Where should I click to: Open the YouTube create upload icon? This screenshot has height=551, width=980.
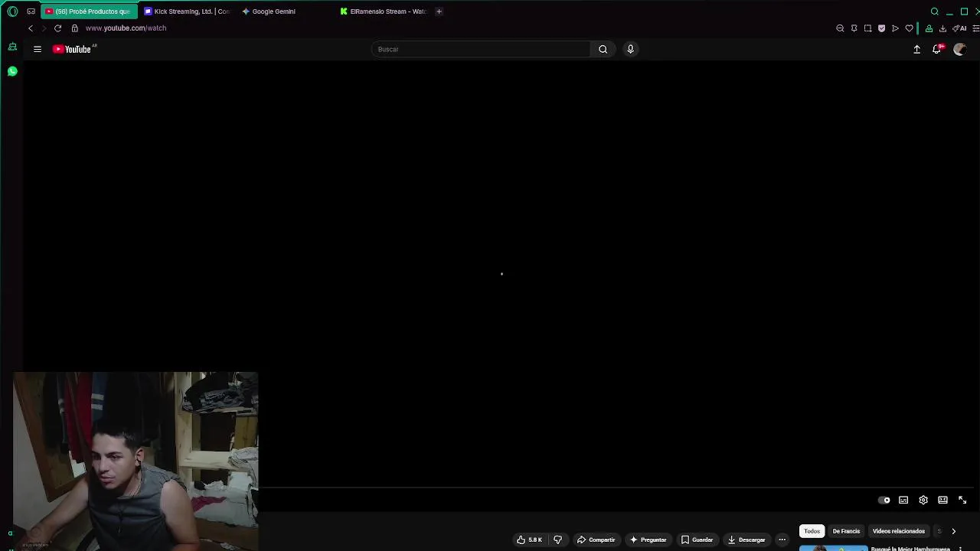(x=916, y=49)
